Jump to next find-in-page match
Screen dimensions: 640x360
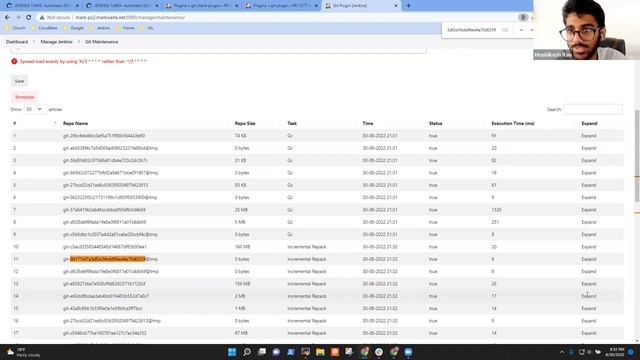(x=531, y=30)
